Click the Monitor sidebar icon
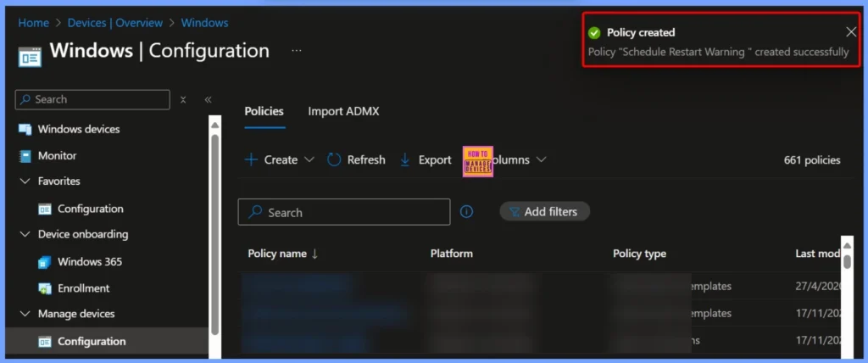Image resolution: width=868 pixels, height=363 pixels. (25, 156)
